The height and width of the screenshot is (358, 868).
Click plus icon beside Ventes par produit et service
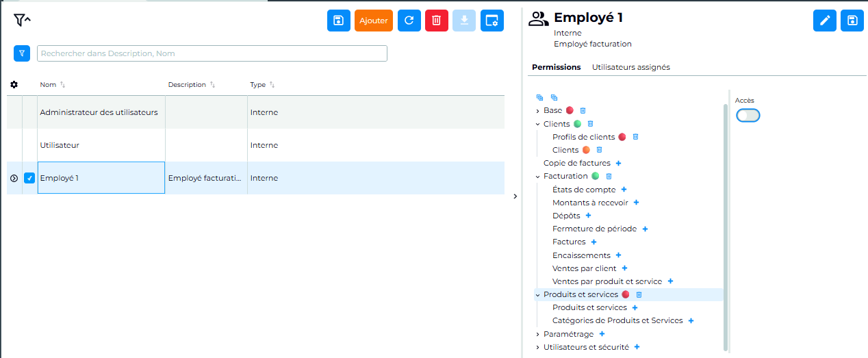tap(670, 281)
